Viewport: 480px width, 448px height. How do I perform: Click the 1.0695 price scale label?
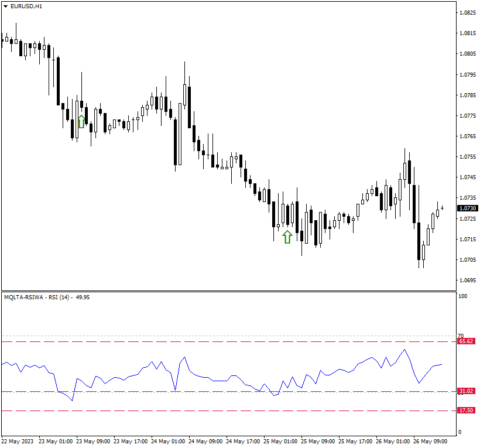[468, 280]
